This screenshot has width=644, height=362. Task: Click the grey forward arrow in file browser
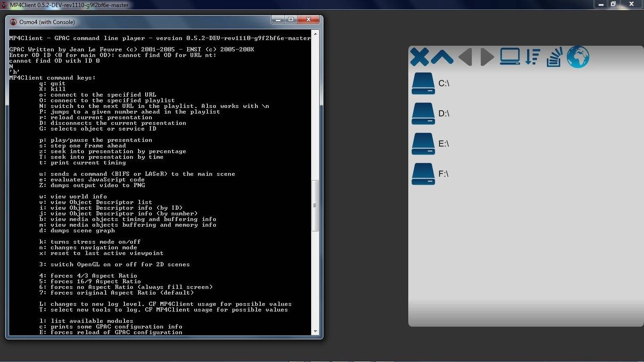(487, 57)
